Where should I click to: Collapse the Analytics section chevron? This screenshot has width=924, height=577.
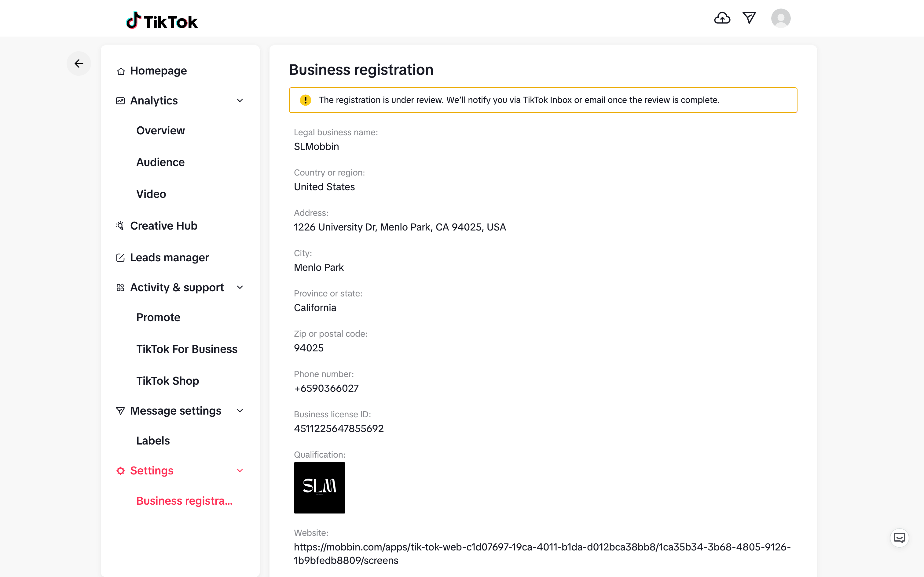(x=240, y=100)
